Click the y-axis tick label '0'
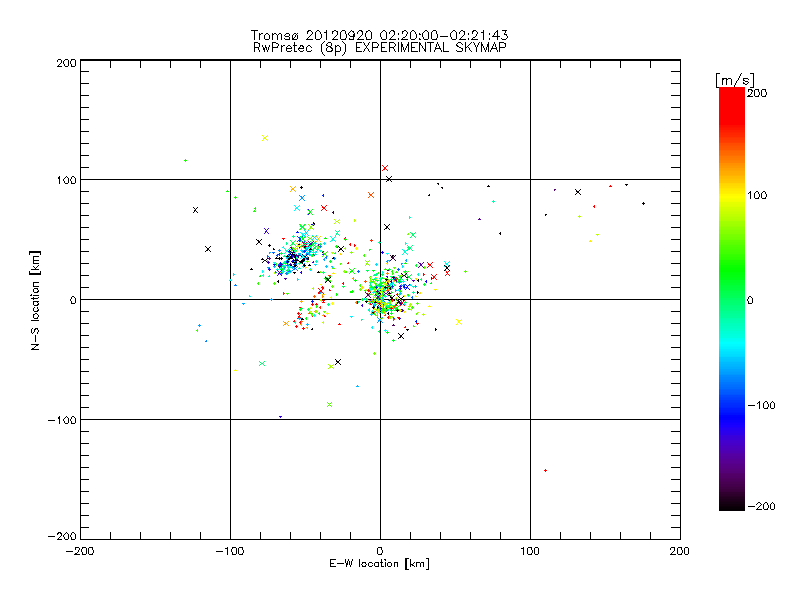Screen dimensions: 800x600 pos(73,300)
